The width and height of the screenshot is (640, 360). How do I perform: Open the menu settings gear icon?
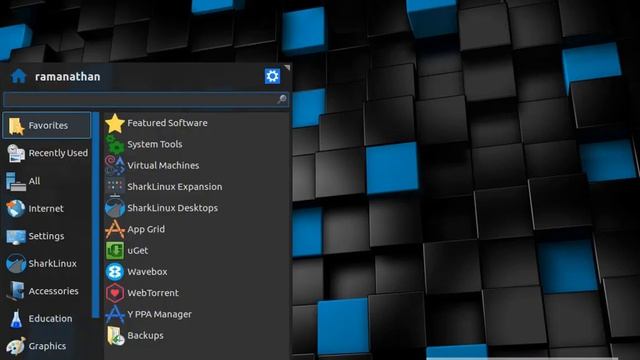[x=272, y=76]
